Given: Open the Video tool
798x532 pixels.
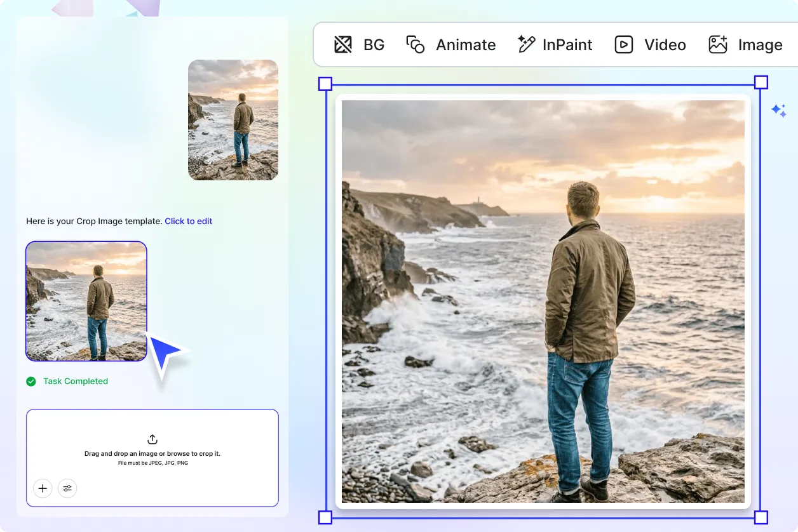Looking at the screenshot, I should [x=650, y=44].
